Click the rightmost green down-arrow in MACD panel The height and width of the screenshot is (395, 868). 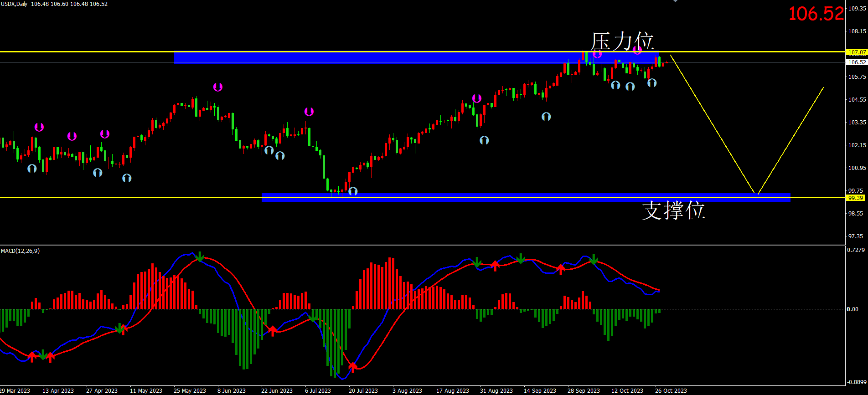click(594, 259)
